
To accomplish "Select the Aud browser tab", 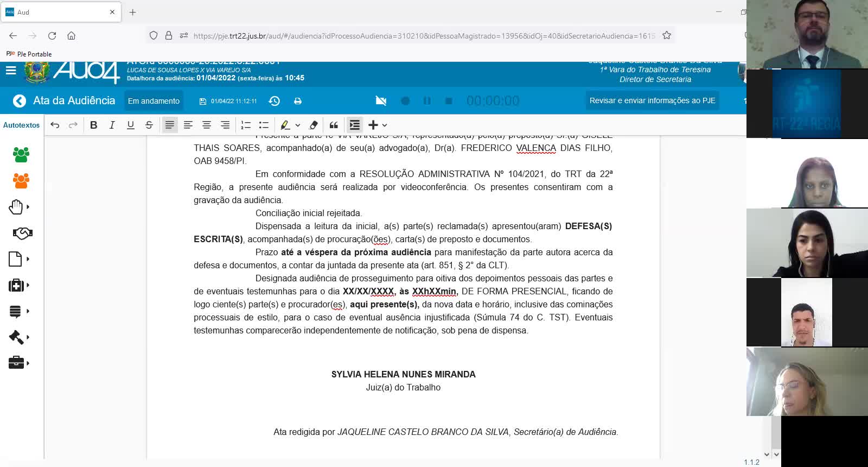I will pyautogui.click(x=61, y=12).
